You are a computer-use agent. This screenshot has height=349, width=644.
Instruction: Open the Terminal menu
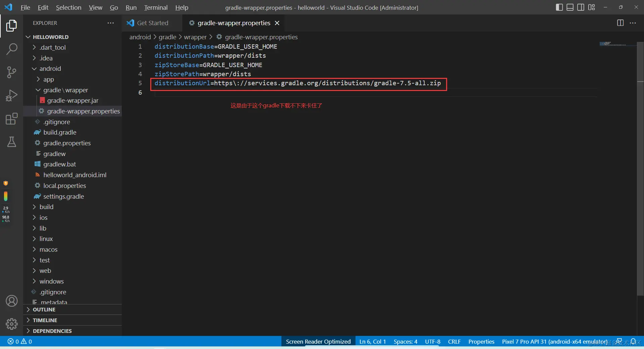pos(156,7)
